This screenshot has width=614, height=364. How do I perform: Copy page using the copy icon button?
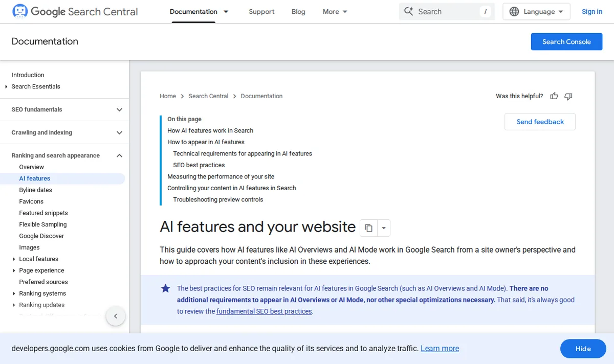tap(368, 228)
